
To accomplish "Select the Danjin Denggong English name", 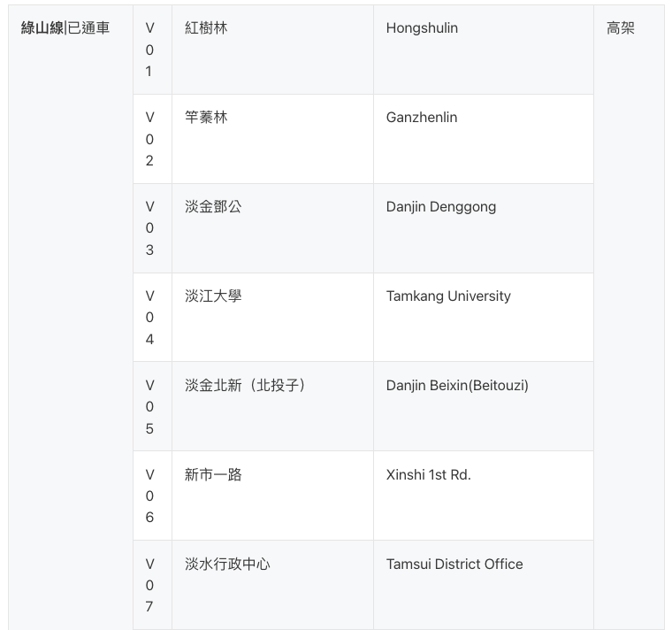I will tap(440, 207).
